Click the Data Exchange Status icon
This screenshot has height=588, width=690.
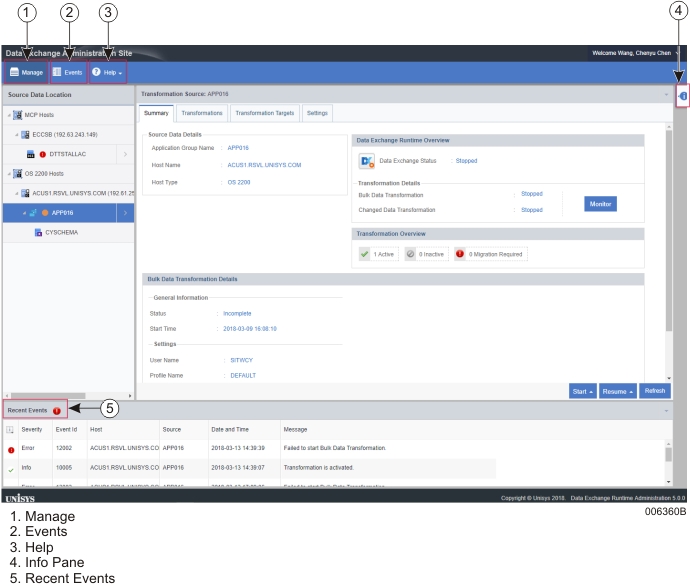pos(367,161)
